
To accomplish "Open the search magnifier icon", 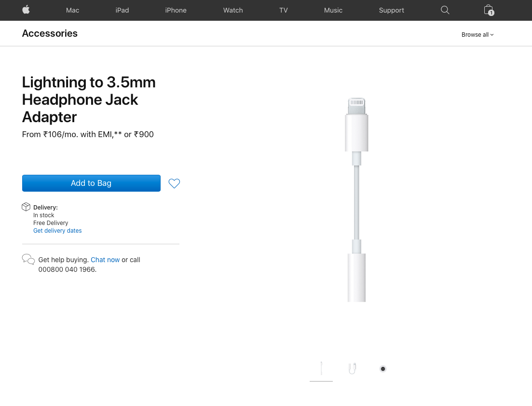I will [x=445, y=10].
